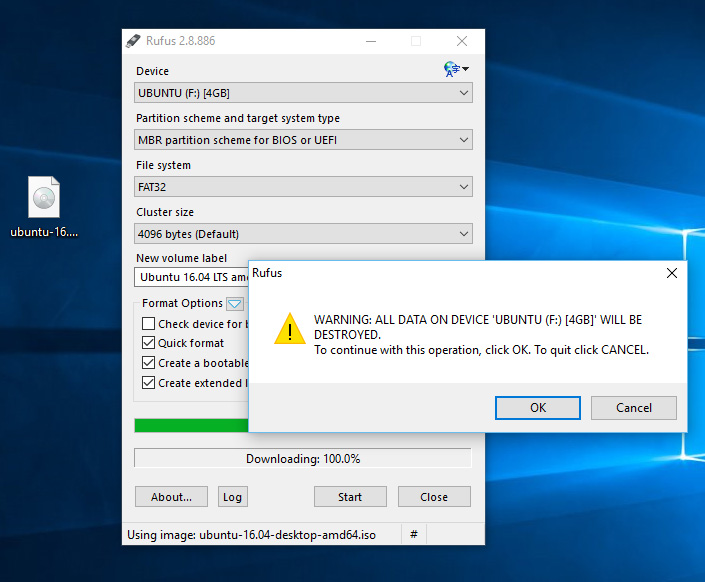Image resolution: width=705 pixels, height=582 pixels.
Task: Minimize the Rufus 2.8.886 window
Action: coord(371,41)
